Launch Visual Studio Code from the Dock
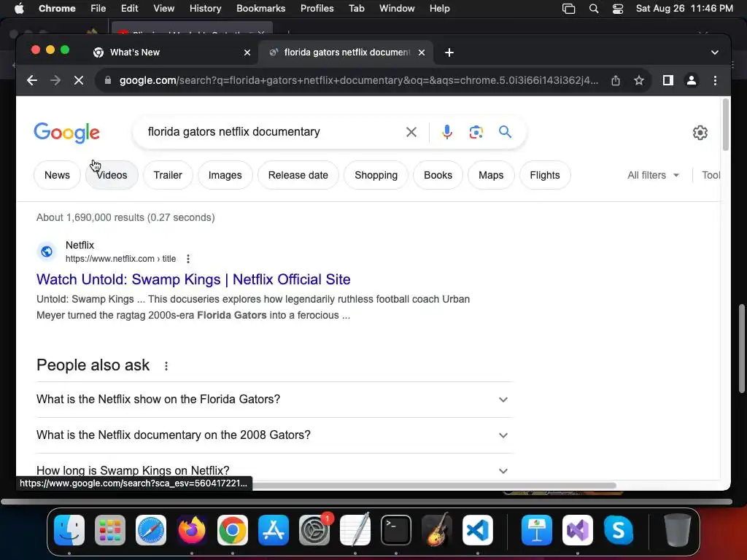Image resolution: width=747 pixels, height=560 pixels. click(477, 530)
